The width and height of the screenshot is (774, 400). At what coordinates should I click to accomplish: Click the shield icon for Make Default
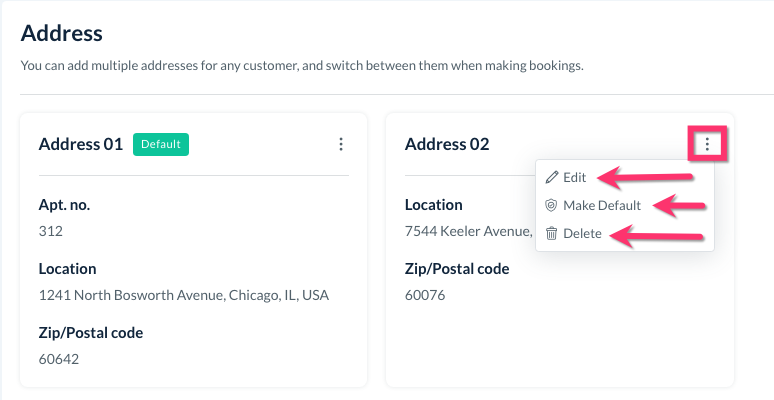pyautogui.click(x=551, y=205)
